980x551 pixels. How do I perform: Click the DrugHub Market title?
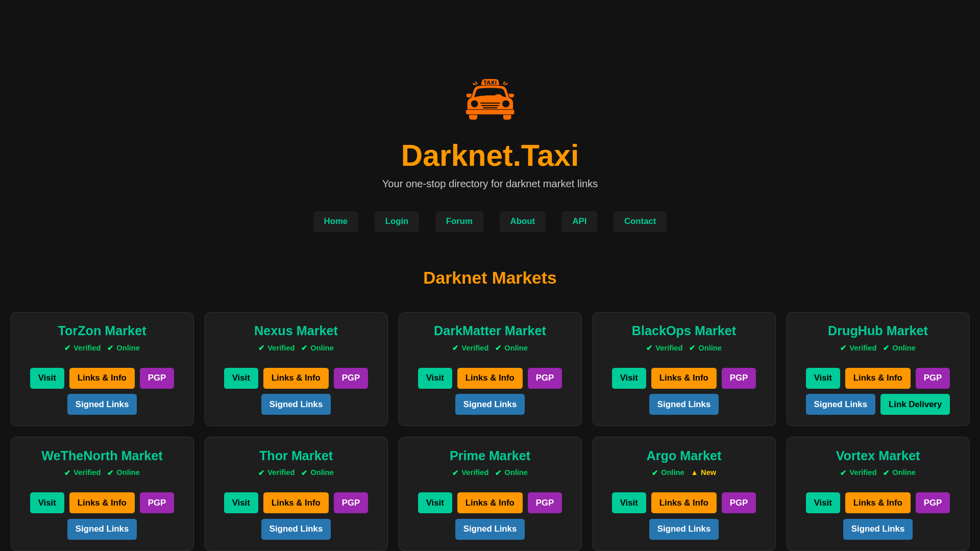(878, 331)
